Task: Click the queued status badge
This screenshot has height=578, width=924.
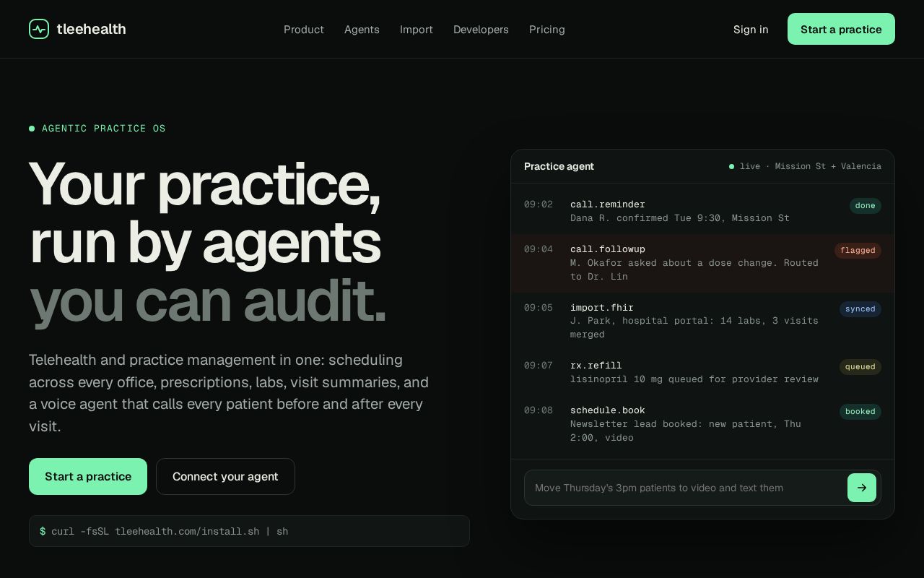Action: (x=860, y=367)
